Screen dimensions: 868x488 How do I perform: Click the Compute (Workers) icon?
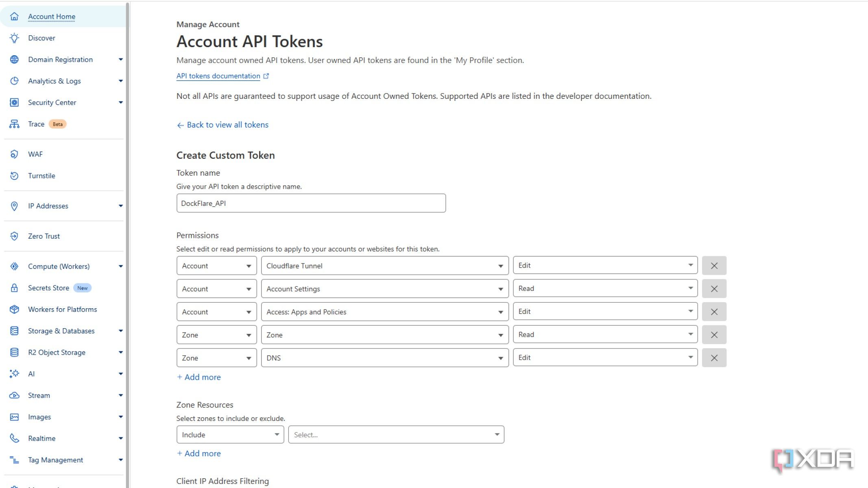pyautogui.click(x=14, y=266)
